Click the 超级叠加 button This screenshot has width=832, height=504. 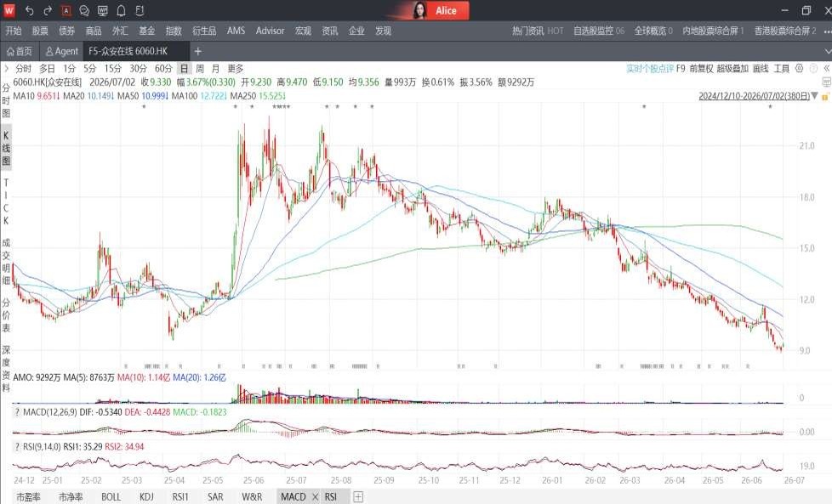coord(732,68)
